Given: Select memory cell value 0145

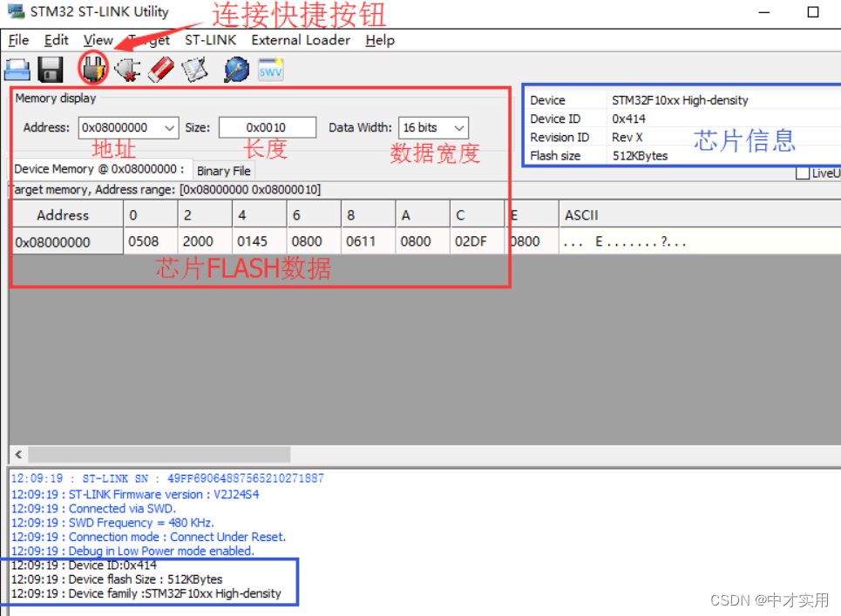Looking at the screenshot, I should 260,242.
